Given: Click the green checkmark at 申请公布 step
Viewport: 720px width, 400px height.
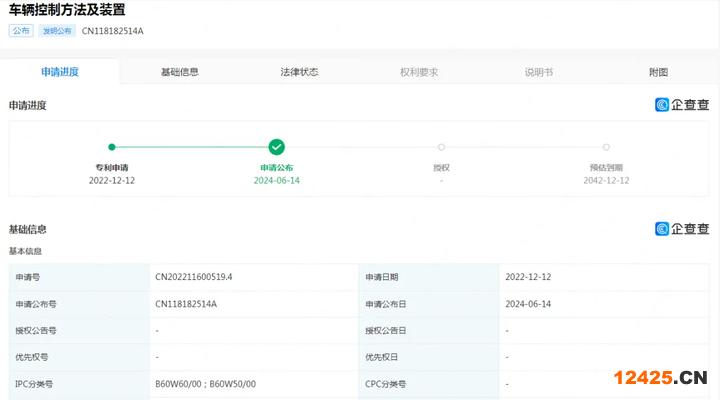Looking at the screenshot, I should (x=277, y=147).
